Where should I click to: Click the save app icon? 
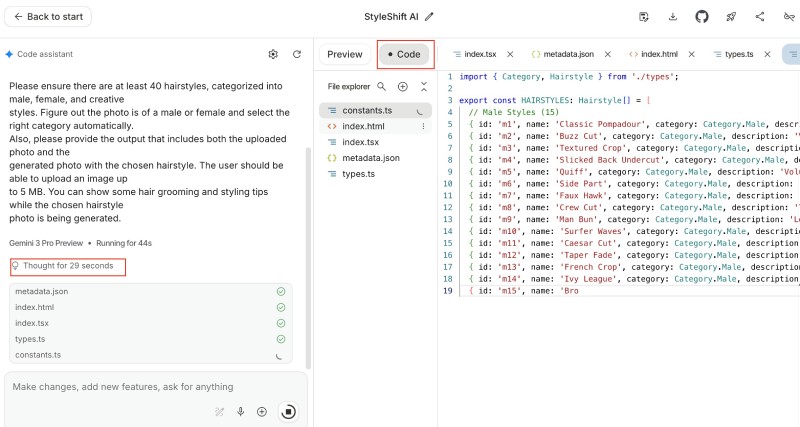(644, 16)
